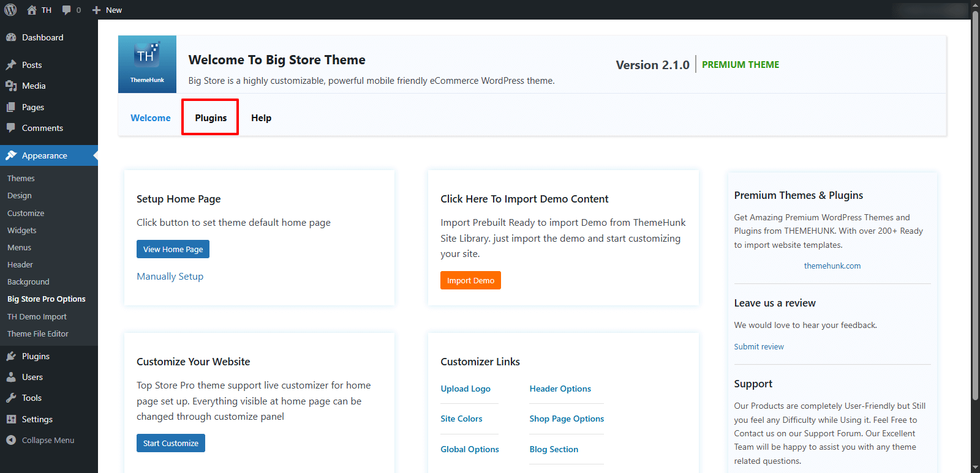Open the Plugins tab in theme panel
The image size is (980, 473).
click(x=211, y=118)
